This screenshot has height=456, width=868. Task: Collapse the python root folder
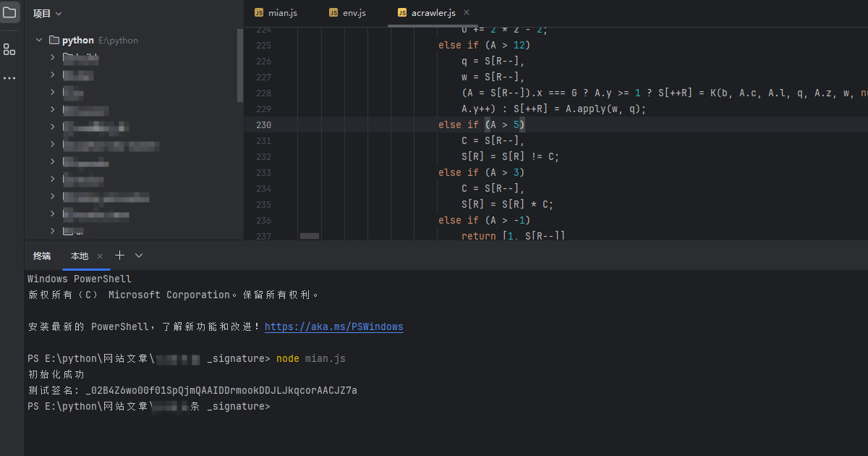39,41
